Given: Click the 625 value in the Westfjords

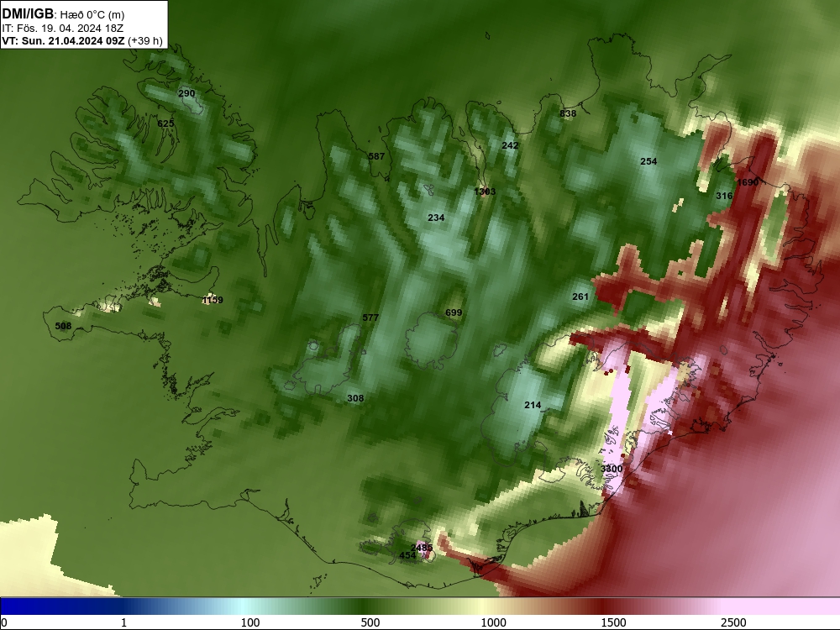Looking at the screenshot, I should pos(165,123).
